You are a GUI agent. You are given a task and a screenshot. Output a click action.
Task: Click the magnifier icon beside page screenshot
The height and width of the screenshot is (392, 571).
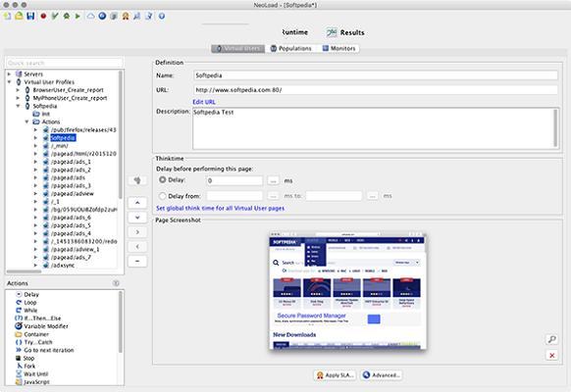point(552,339)
